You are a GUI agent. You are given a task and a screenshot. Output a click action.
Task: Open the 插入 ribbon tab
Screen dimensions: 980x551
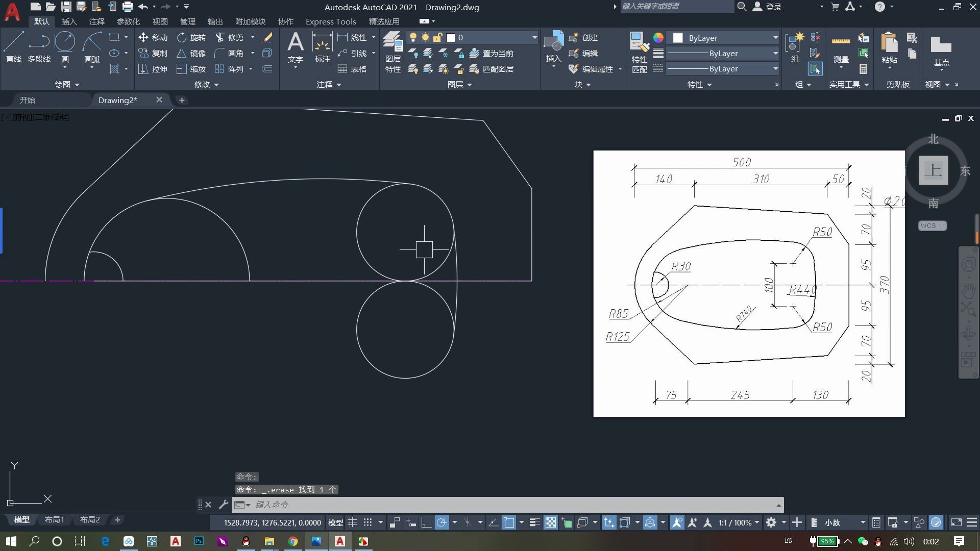coord(69,21)
